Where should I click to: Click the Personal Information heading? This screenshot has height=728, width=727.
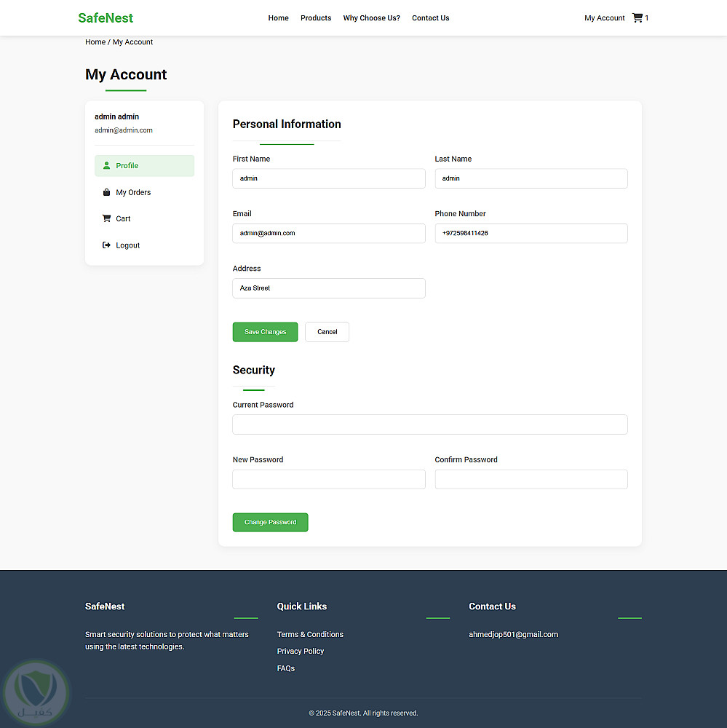pos(287,124)
